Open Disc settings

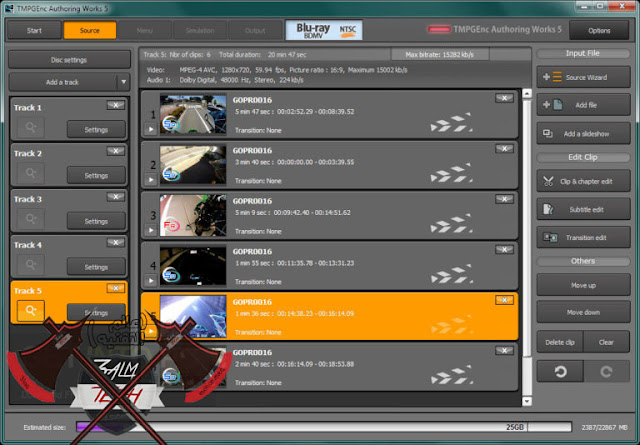click(x=69, y=60)
